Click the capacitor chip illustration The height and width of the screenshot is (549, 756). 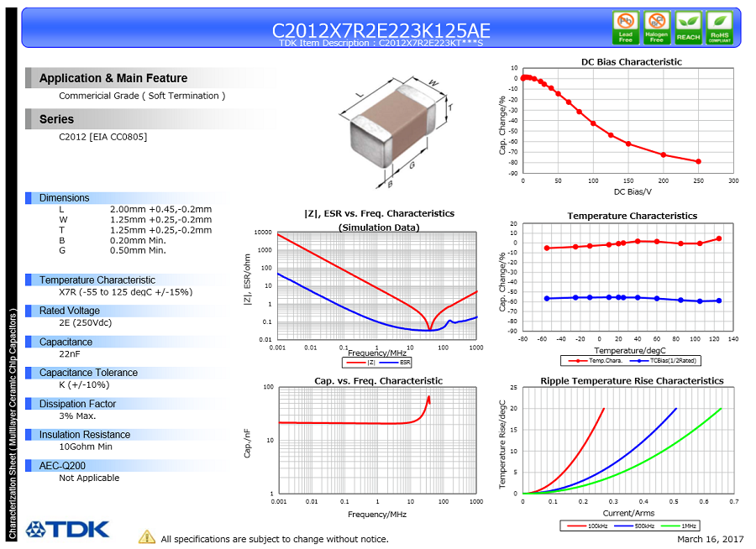(x=392, y=126)
